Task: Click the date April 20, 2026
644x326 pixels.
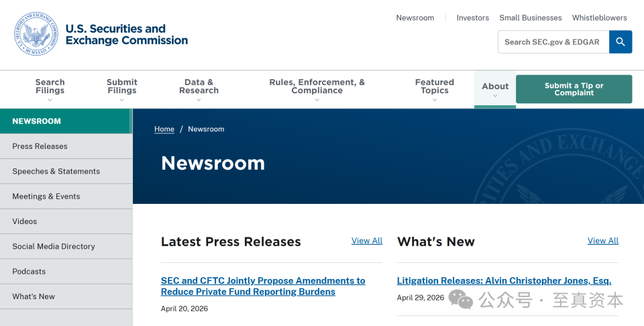Action: [x=184, y=309]
